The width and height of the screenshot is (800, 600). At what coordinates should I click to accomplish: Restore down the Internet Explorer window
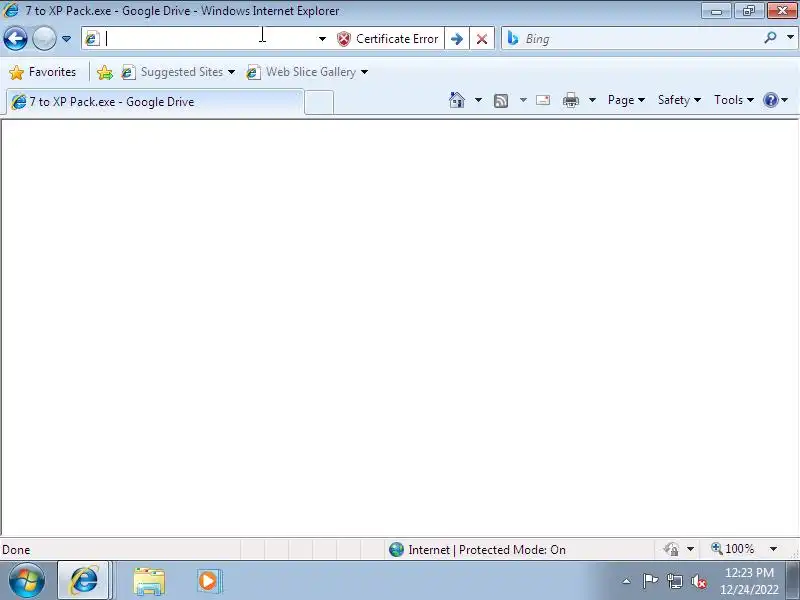click(748, 11)
